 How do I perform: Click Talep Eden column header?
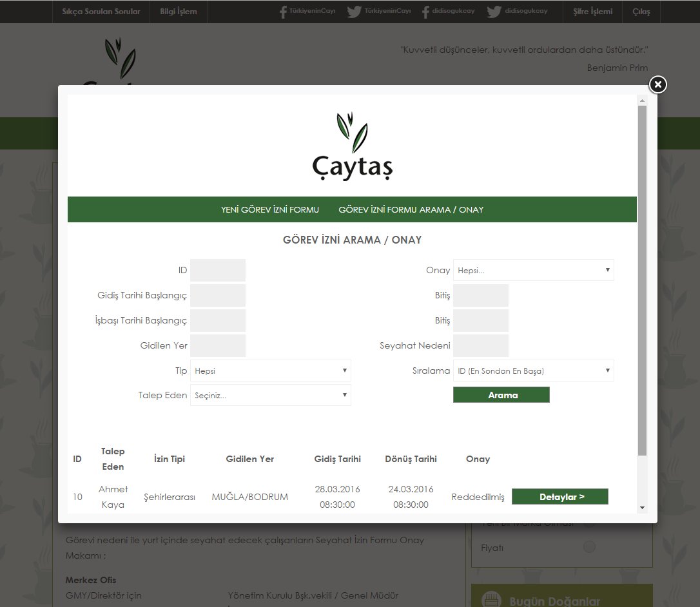(x=113, y=459)
